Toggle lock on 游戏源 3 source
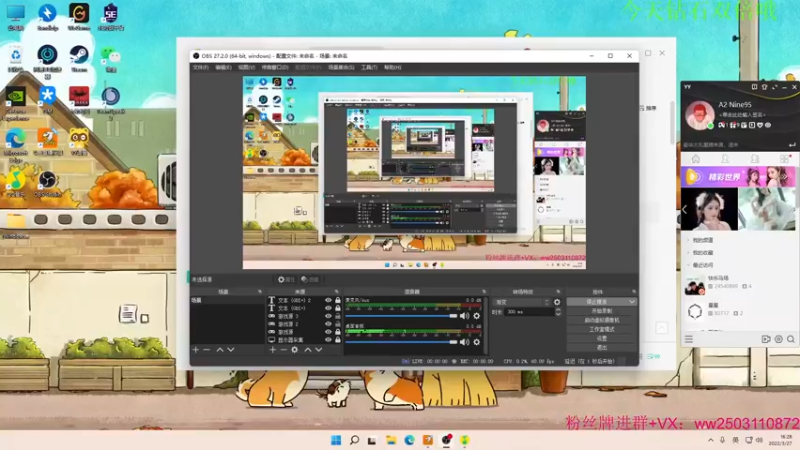The height and width of the screenshot is (450, 800). pos(337,316)
